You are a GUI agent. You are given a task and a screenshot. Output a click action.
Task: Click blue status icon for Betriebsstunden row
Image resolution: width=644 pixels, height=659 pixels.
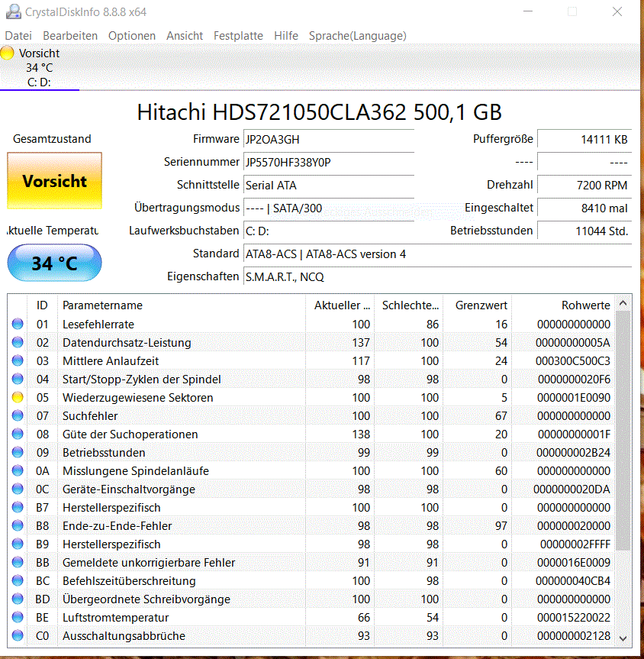pos(18,452)
